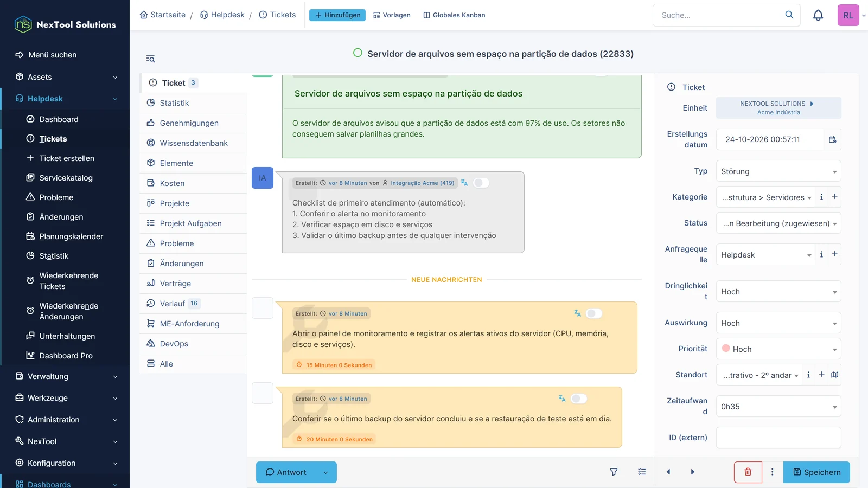Go to the previous ticket arrow

(x=668, y=472)
